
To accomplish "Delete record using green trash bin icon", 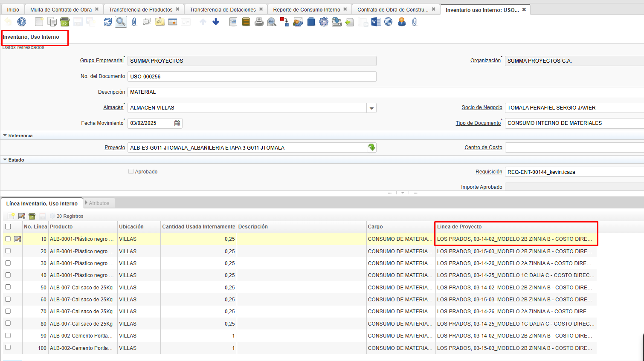I will (65, 22).
